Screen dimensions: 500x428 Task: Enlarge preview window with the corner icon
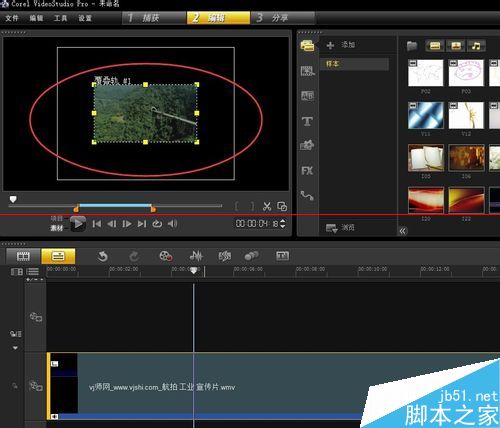[x=282, y=207]
